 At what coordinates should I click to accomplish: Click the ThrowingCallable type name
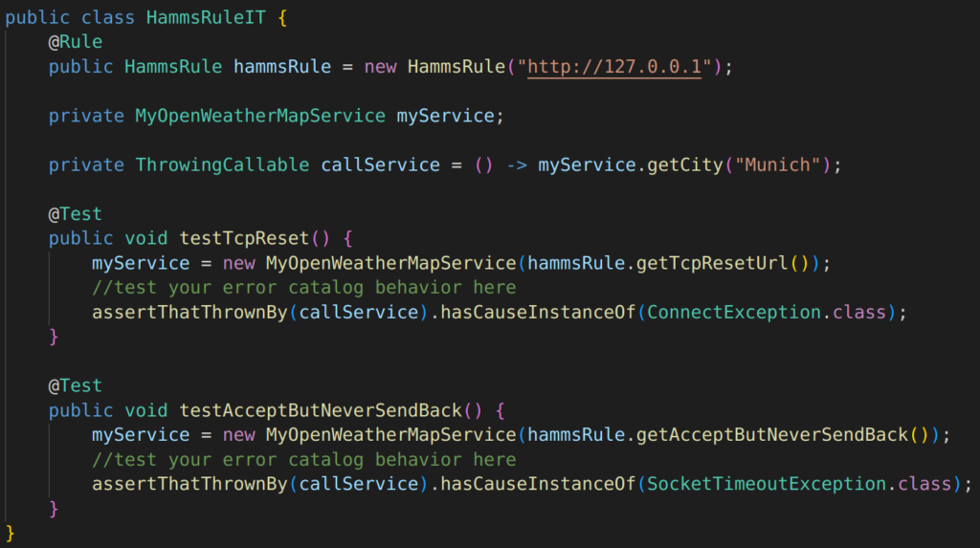(x=222, y=164)
